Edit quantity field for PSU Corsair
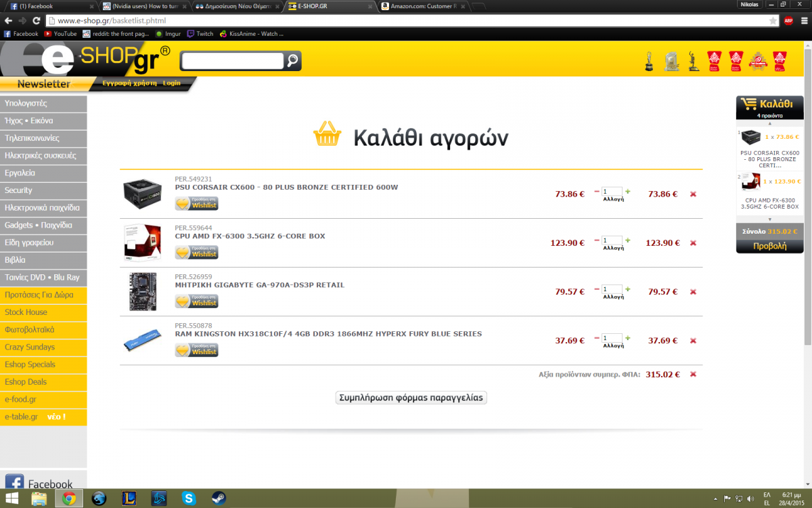The height and width of the screenshot is (508, 812). click(x=612, y=192)
